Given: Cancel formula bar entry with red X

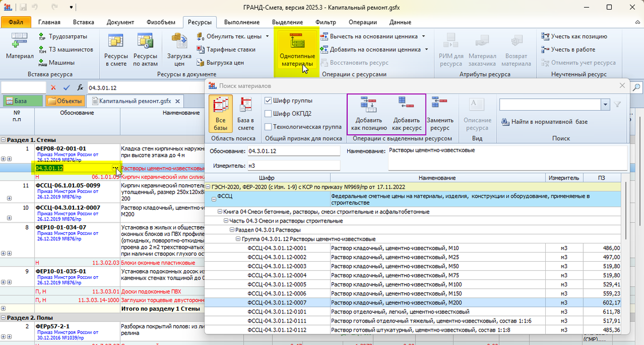Looking at the screenshot, I should pos(54,87).
